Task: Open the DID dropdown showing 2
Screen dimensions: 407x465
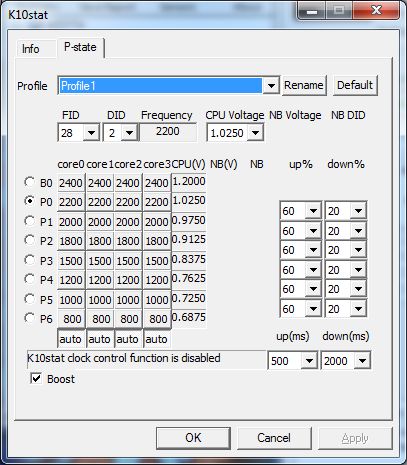Action: tap(129, 133)
